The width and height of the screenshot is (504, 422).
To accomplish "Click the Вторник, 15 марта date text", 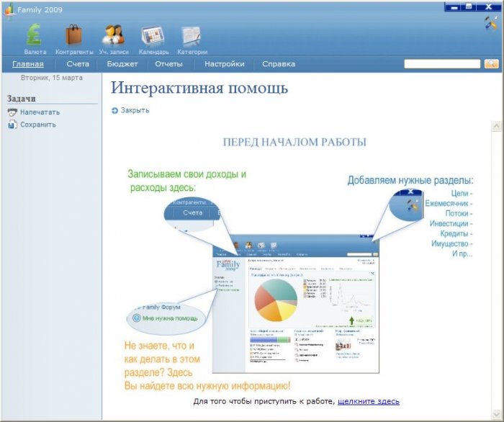I will [x=52, y=78].
